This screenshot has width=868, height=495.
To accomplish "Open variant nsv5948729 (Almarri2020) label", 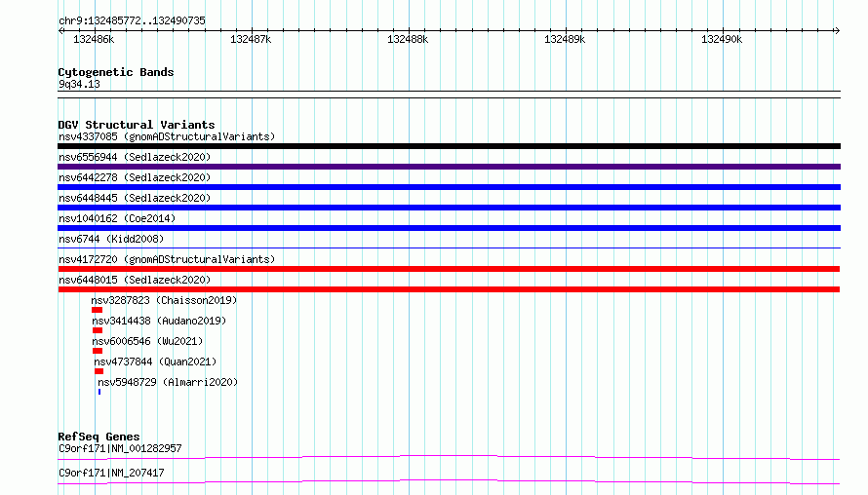I will 168,382.
